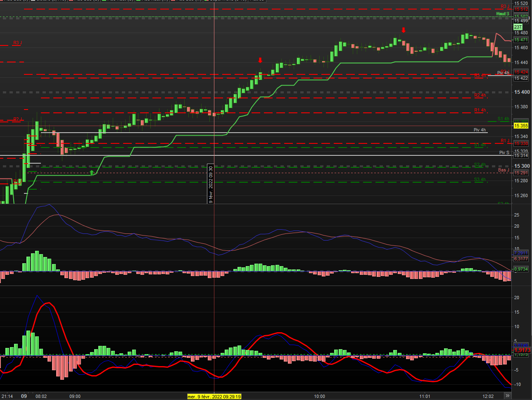Click the R1 4h pivot line label

[x=480, y=110]
